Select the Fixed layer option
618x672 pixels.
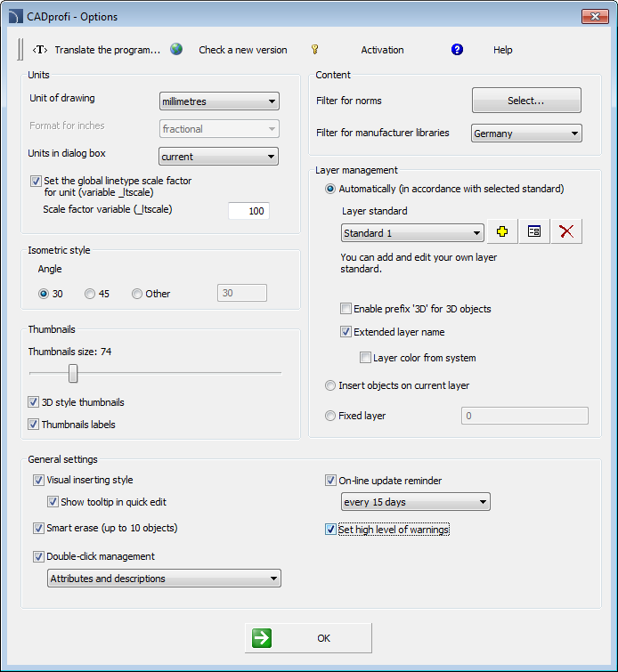(329, 416)
